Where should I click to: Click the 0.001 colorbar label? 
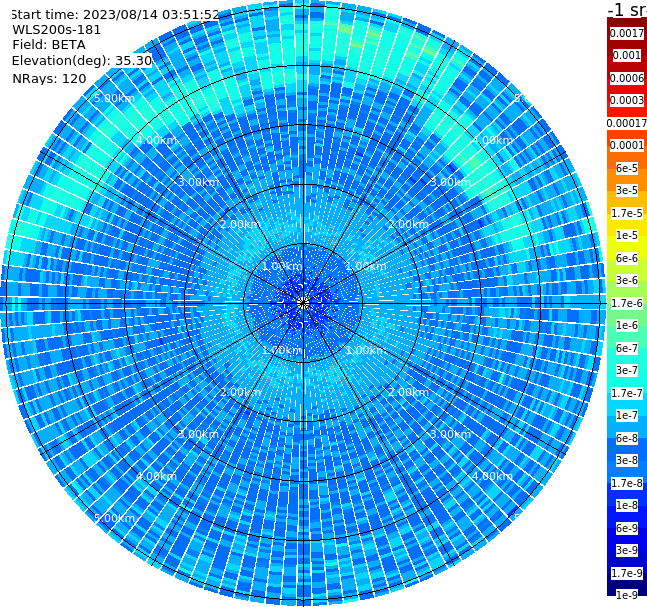[627, 55]
